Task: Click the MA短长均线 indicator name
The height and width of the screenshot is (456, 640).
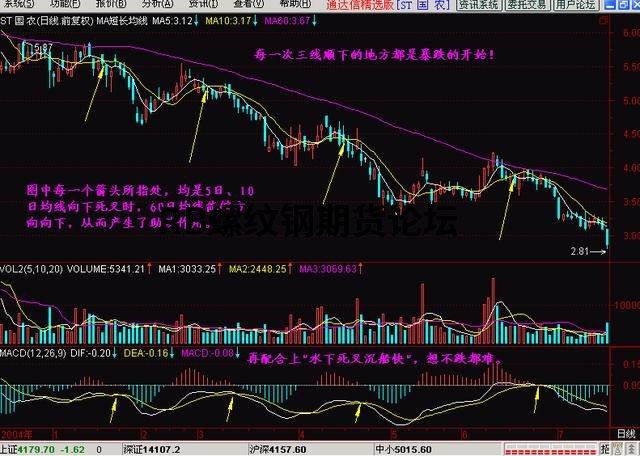Action: tap(122, 20)
